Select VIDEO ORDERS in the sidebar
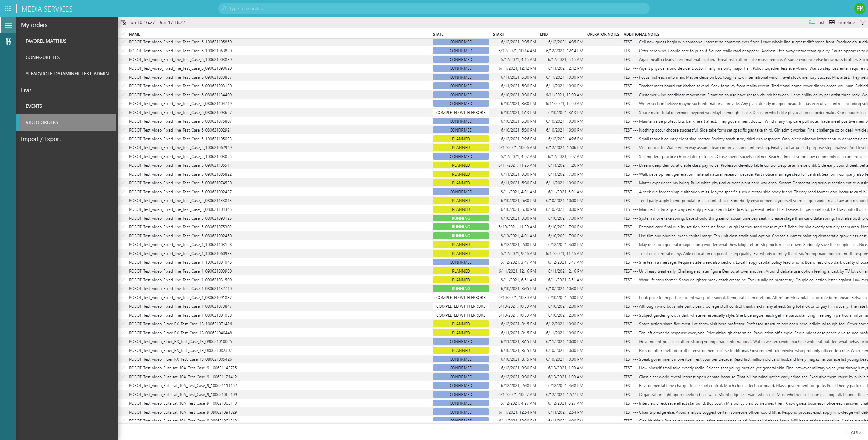The image size is (868, 440). click(x=66, y=122)
